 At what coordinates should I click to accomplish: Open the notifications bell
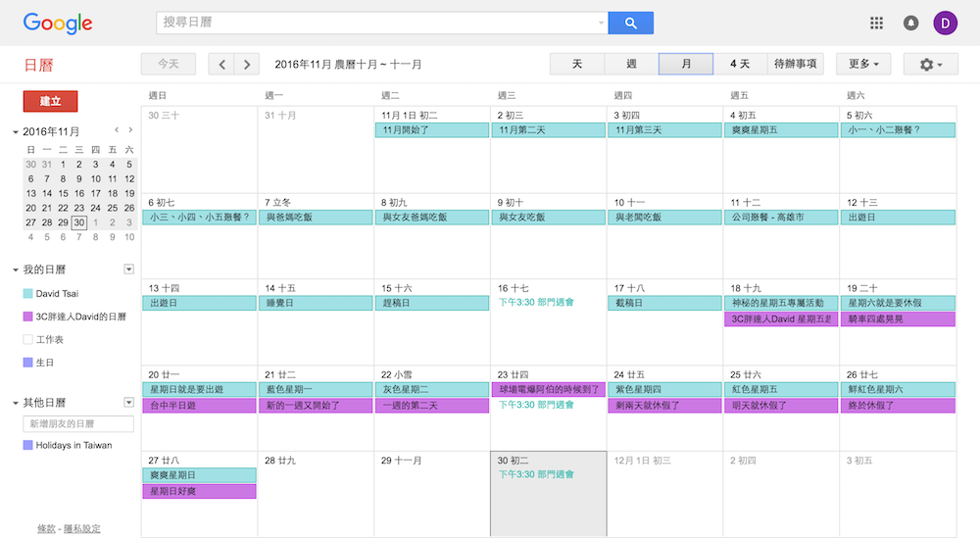coord(910,24)
